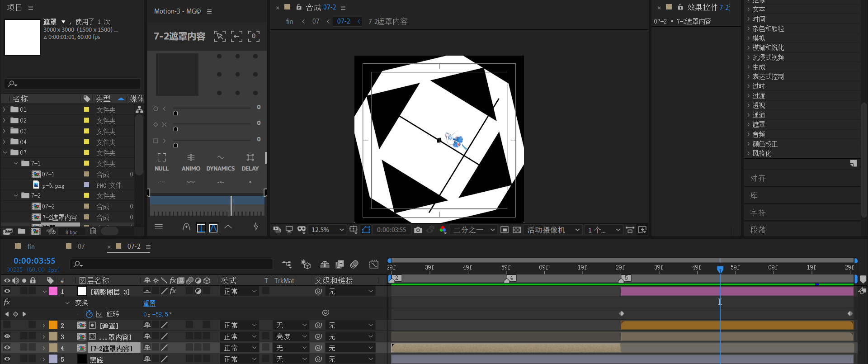Open the Motion-3 DYNAMICS tool
868x364 pixels.
tap(221, 162)
